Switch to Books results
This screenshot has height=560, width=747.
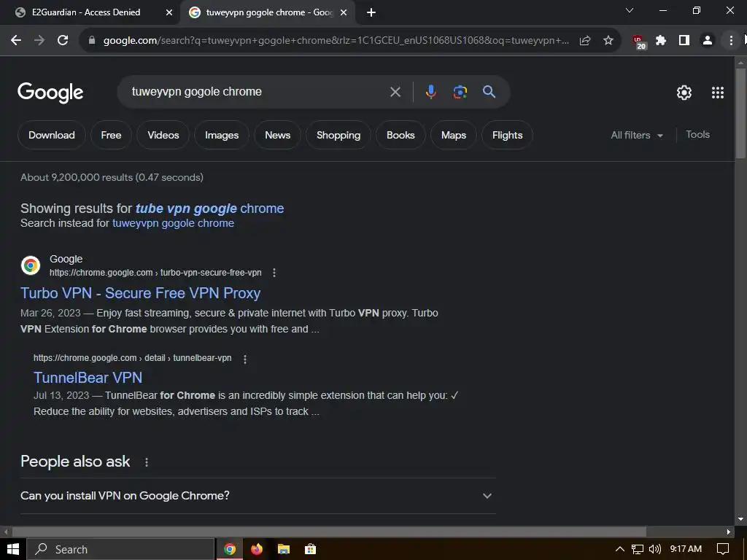[400, 135]
